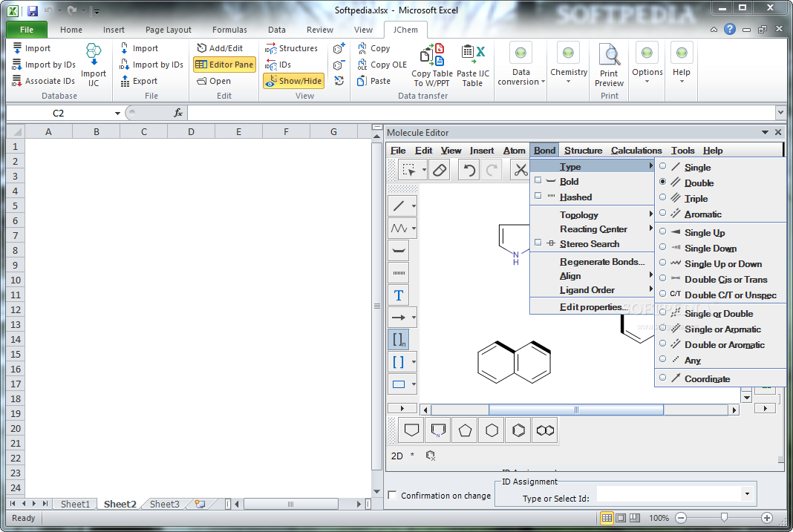
Task: Select the Triple bond type radio
Action: (x=662, y=197)
